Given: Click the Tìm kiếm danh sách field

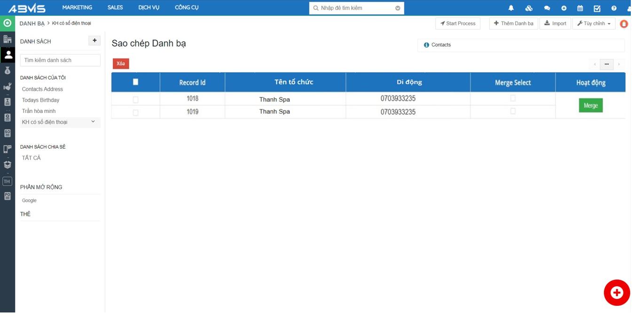Looking at the screenshot, I should [x=60, y=60].
